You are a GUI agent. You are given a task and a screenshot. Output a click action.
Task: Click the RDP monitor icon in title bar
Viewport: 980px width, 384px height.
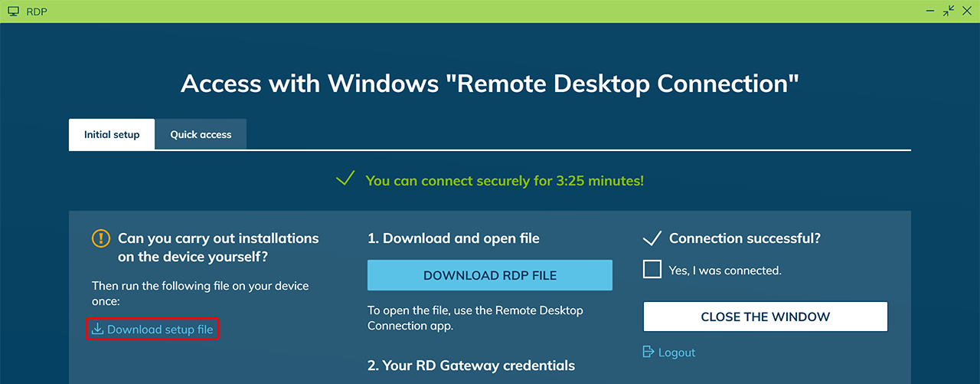[13, 11]
